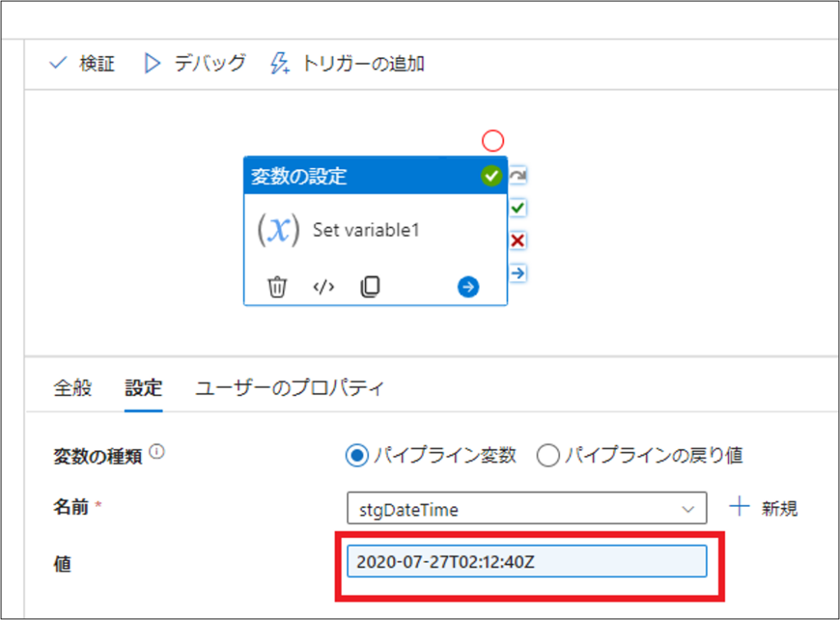
Task: Open the 設定 tab
Action: pyautogui.click(x=144, y=388)
